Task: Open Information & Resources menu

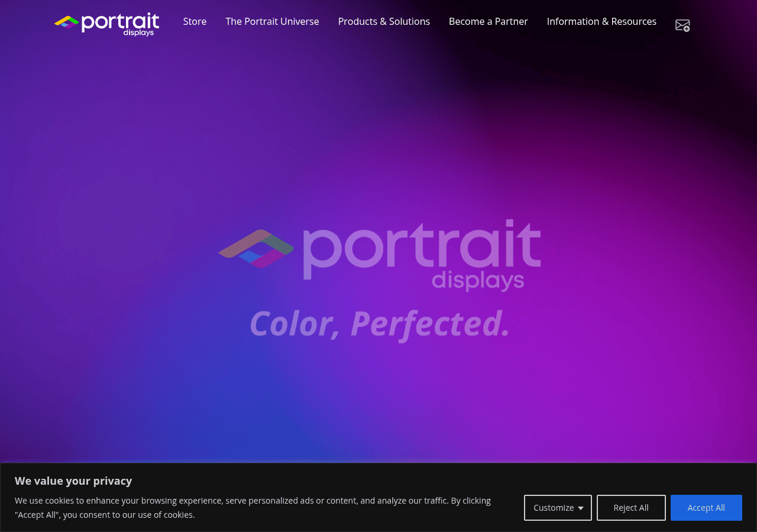Action: pyautogui.click(x=601, y=21)
